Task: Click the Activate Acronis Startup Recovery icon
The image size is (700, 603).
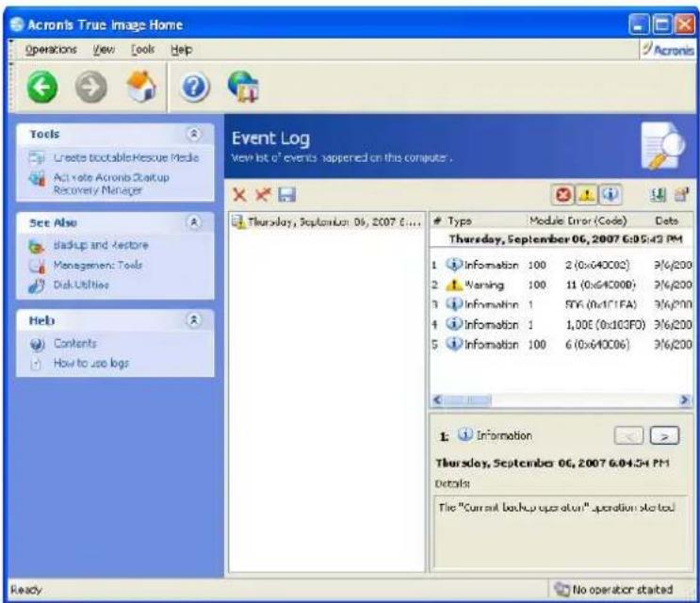Action: 37,178
